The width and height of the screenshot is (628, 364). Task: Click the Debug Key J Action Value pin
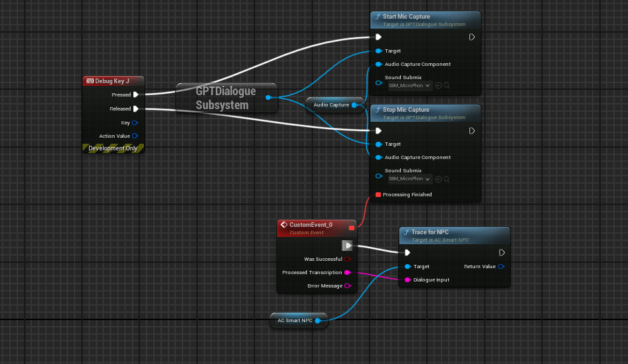(x=135, y=136)
